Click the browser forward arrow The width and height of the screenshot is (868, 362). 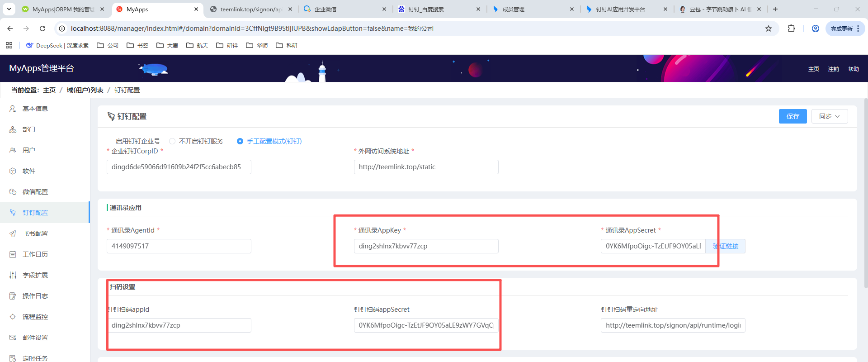click(26, 29)
